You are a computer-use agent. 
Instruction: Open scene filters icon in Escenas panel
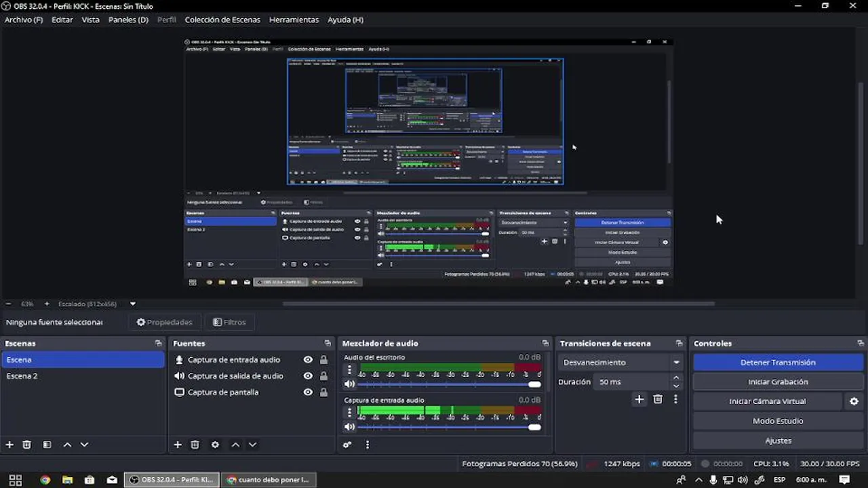click(x=47, y=445)
